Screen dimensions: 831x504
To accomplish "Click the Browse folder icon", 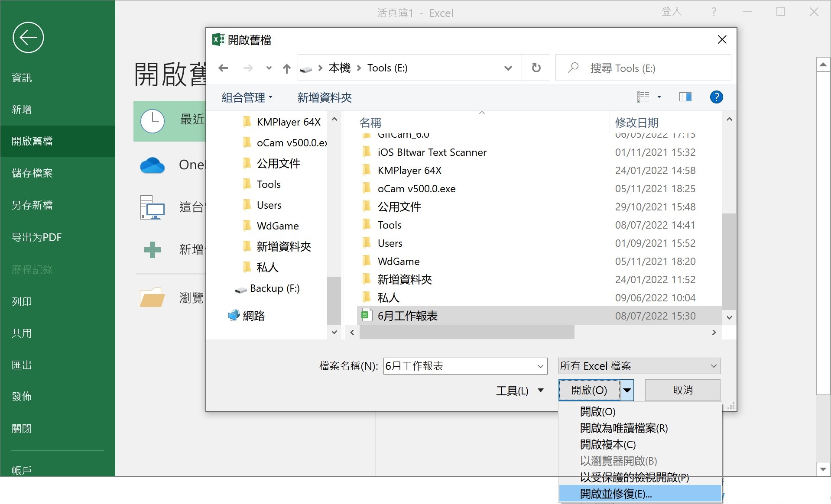I will coord(152,297).
